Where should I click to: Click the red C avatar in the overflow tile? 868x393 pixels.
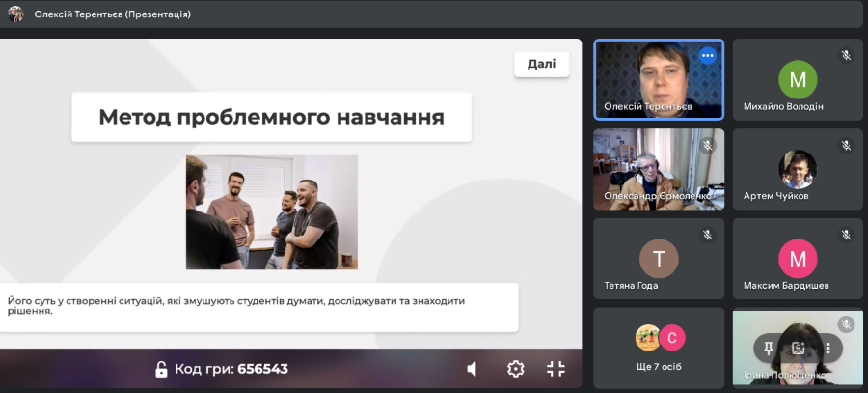click(672, 338)
